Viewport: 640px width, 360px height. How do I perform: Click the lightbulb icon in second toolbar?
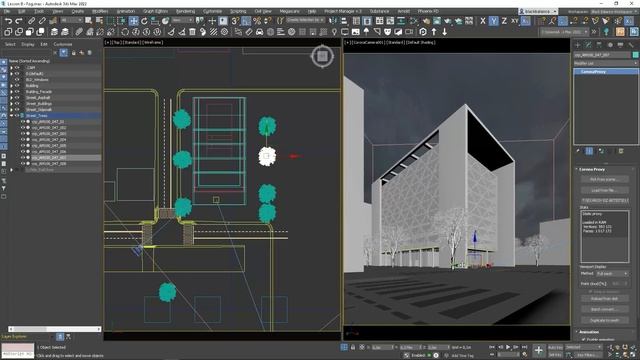334,31
